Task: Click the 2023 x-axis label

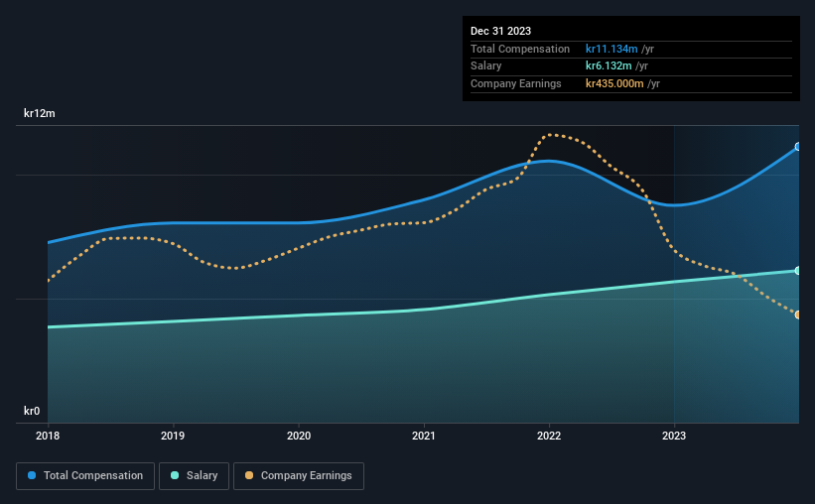Action: coord(674,436)
